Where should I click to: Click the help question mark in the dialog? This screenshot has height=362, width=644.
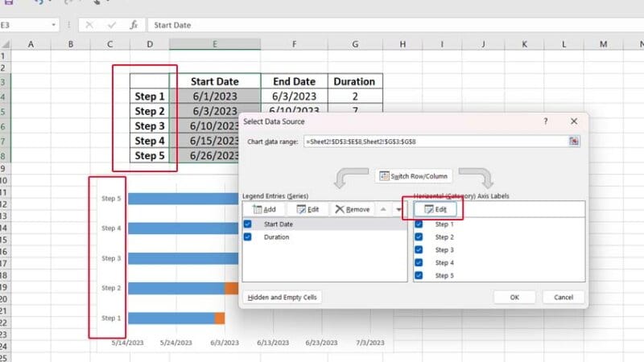pos(546,121)
